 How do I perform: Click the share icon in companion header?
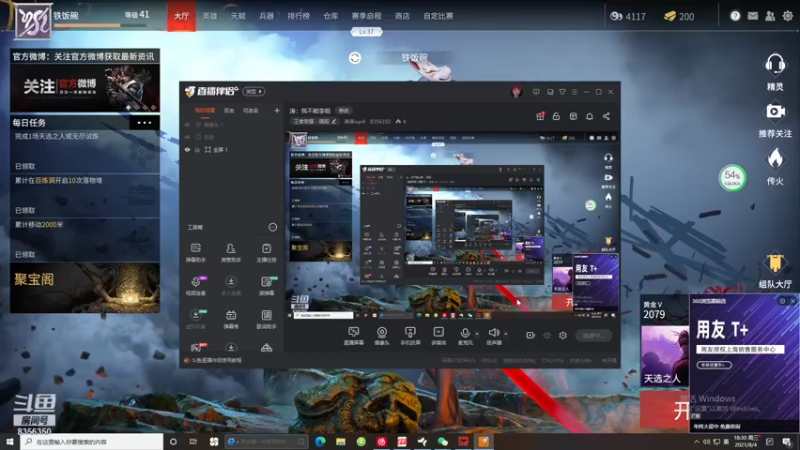pos(606,116)
